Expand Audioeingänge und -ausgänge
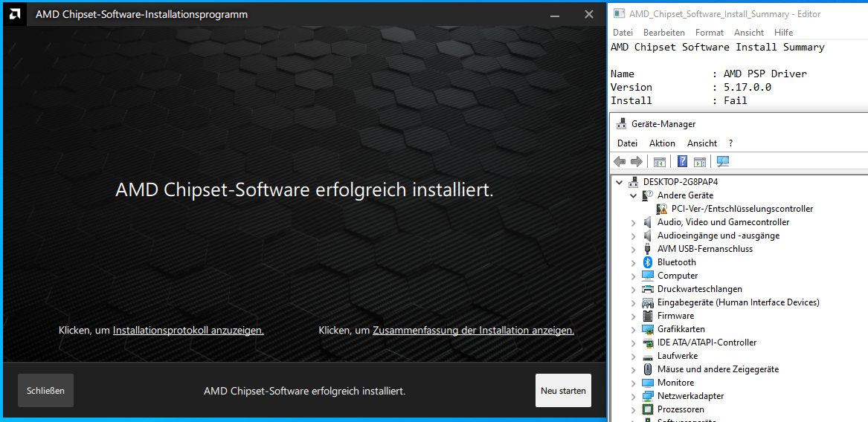Image resolution: width=868 pixels, height=422 pixels. (633, 236)
